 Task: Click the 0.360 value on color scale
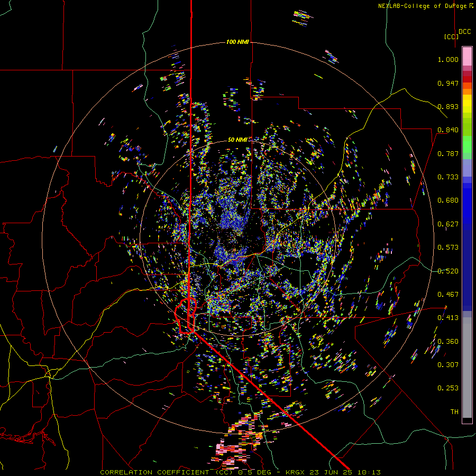pyautogui.click(x=448, y=342)
